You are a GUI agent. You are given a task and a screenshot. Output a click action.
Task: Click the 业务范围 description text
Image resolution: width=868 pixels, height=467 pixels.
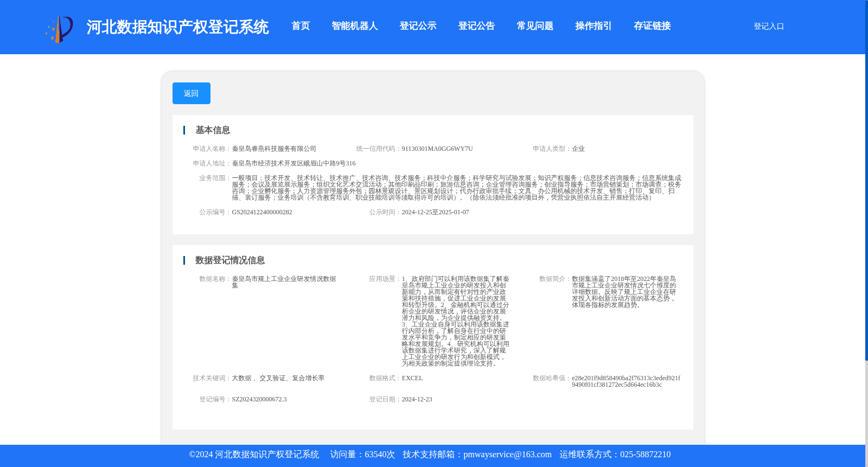[456, 188]
